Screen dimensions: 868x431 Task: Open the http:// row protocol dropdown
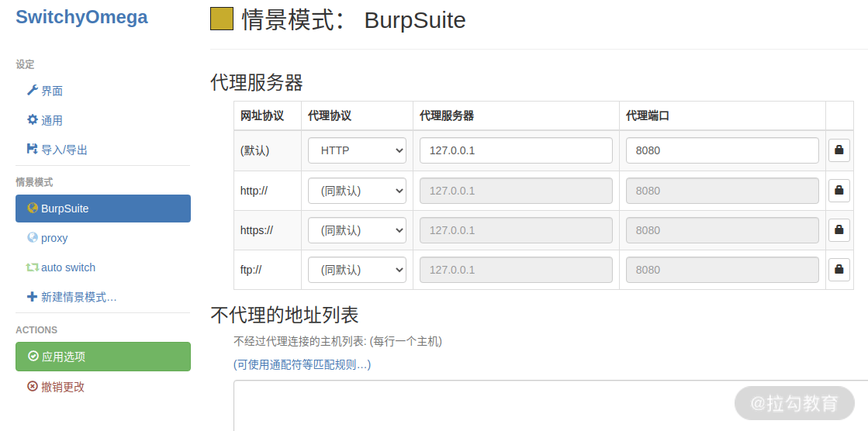[357, 191]
